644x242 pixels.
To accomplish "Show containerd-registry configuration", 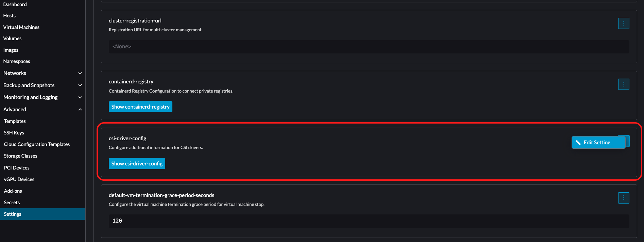I will (140, 107).
